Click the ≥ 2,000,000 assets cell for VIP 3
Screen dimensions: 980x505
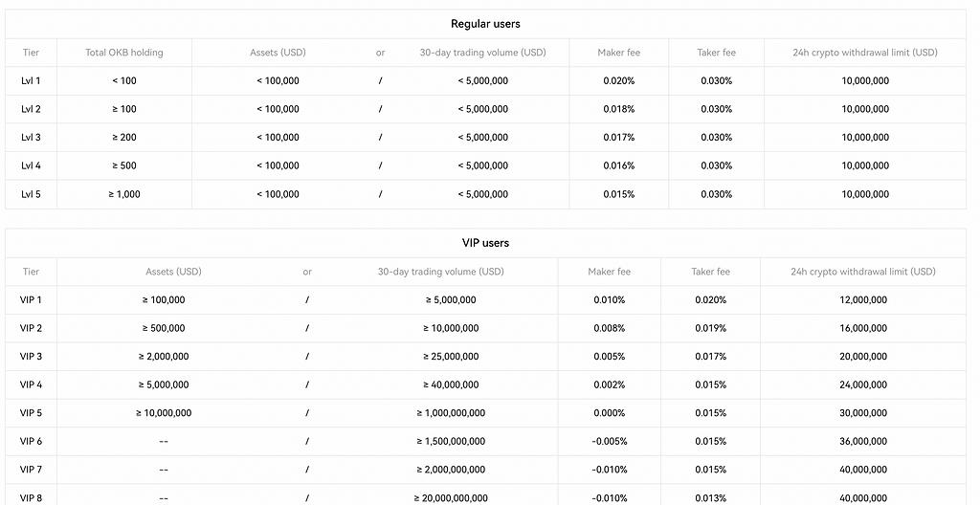click(164, 357)
